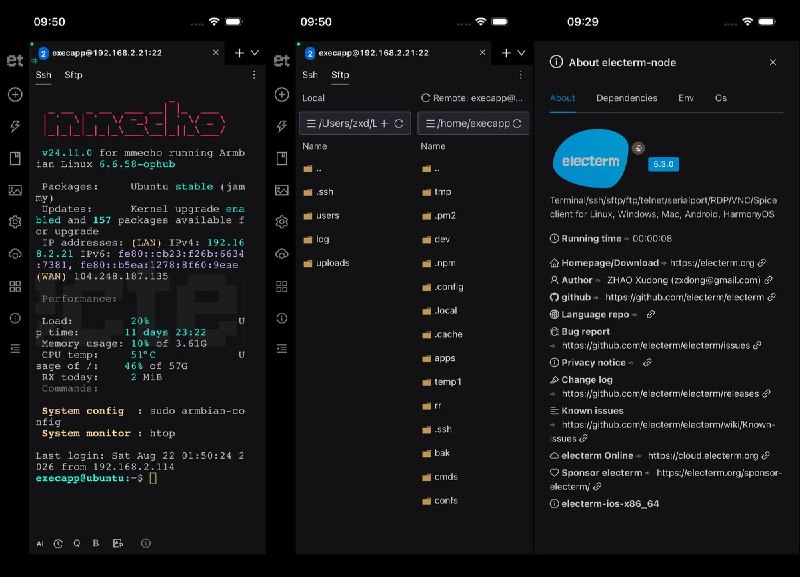Open settings gear in left screen sidebar
800x577 pixels.
click(x=15, y=222)
